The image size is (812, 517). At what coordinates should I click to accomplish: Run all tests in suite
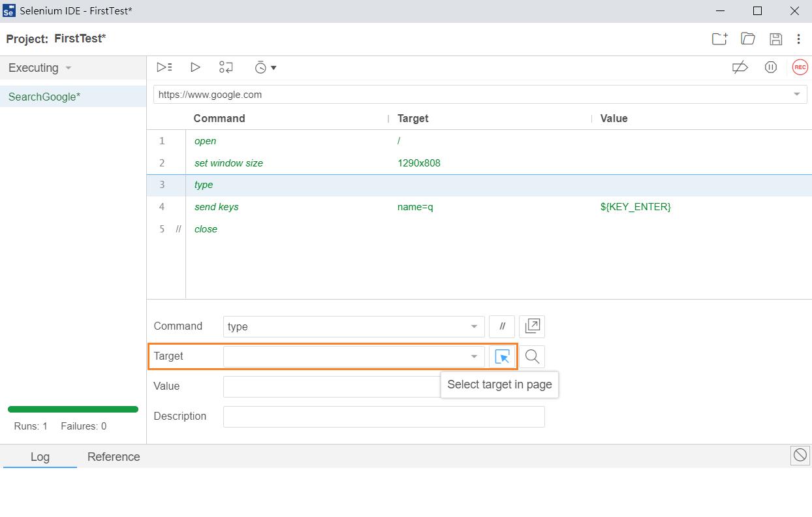point(164,67)
